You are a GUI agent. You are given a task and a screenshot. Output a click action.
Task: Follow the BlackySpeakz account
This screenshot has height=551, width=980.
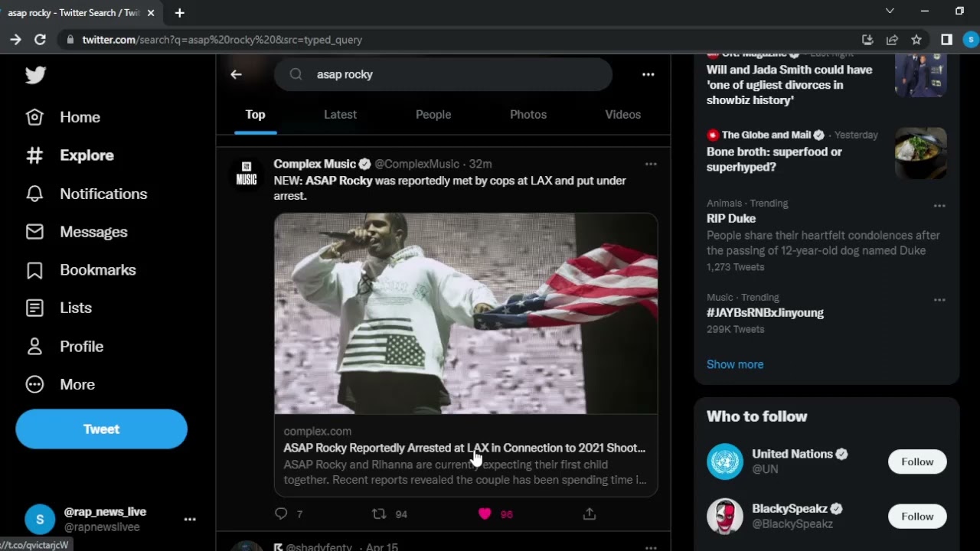click(x=917, y=517)
